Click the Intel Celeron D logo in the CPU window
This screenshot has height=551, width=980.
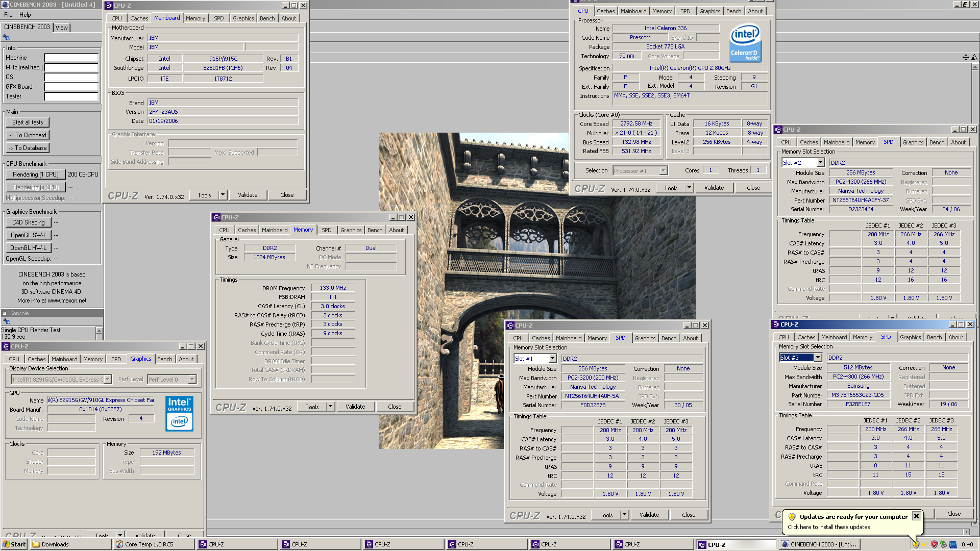pyautogui.click(x=745, y=43)
